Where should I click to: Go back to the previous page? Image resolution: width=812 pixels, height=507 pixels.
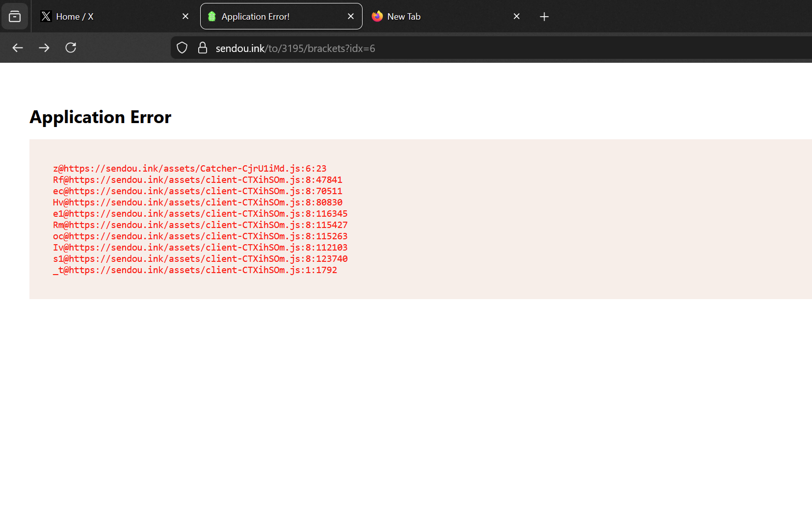coord(18,48)
